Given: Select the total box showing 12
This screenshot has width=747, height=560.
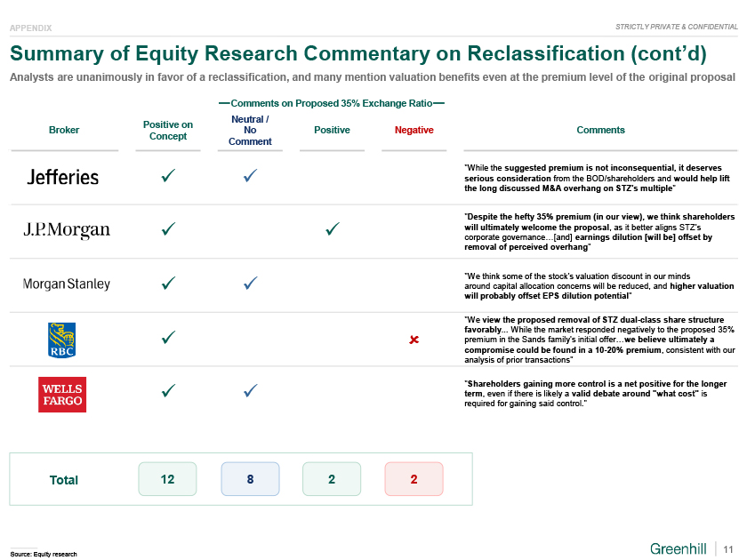Looking at the screenshot, I should pyautogui.click(x=168, y=479).
